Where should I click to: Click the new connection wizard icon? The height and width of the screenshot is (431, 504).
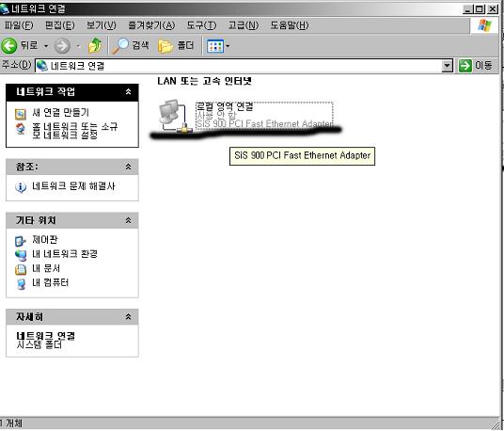click(x=21, y=114)
